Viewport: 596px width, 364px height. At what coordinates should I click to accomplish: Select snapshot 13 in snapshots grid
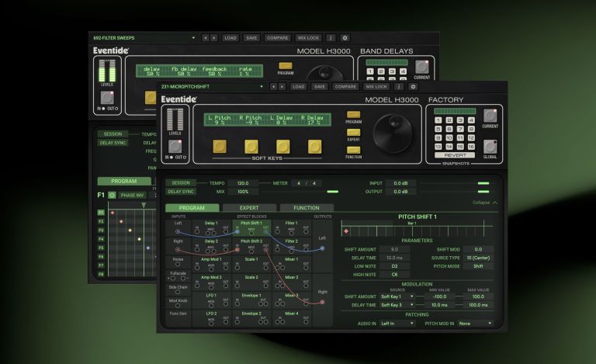pyautogui.click(x=438, y=146)
